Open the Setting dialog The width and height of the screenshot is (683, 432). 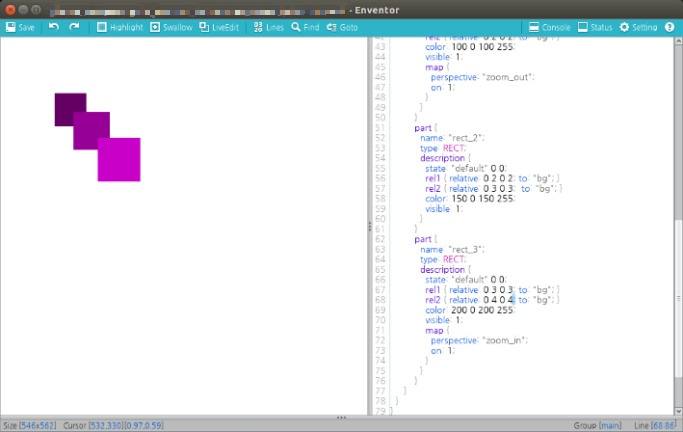[639, 27]
